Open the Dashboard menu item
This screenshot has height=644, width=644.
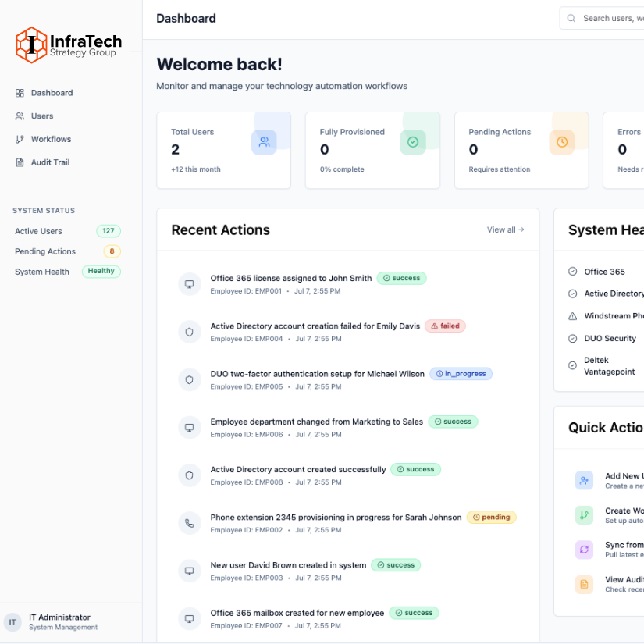pos(52,93)
